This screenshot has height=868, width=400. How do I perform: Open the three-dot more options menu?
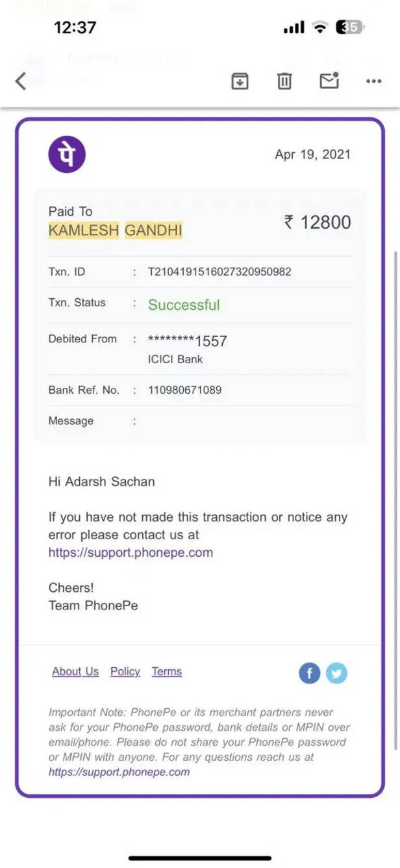(x=373, y=81)
